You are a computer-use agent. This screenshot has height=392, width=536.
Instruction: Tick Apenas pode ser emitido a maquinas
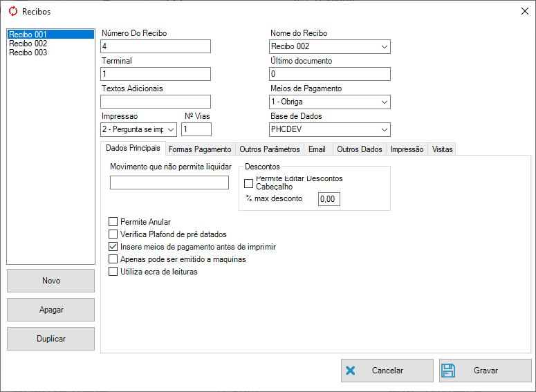[x=113, y=259]
